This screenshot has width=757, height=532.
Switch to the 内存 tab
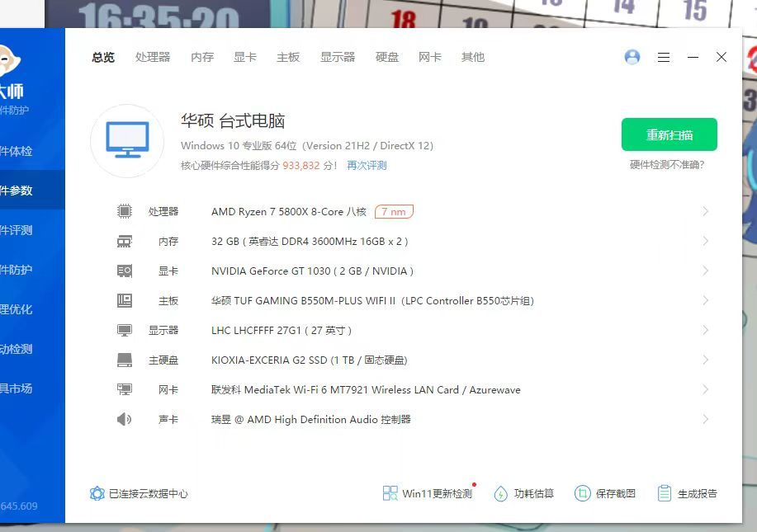[202, 57]
